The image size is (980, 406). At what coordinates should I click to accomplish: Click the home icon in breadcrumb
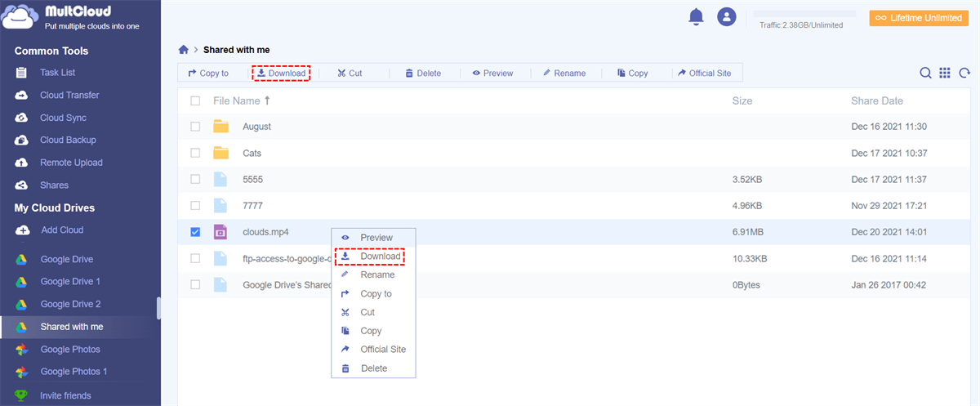(x=184, y=50)
